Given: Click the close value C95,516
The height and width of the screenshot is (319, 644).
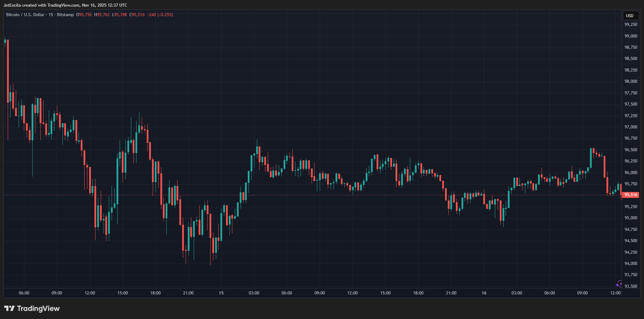Looking at the screenshot, I should point(137,15).
